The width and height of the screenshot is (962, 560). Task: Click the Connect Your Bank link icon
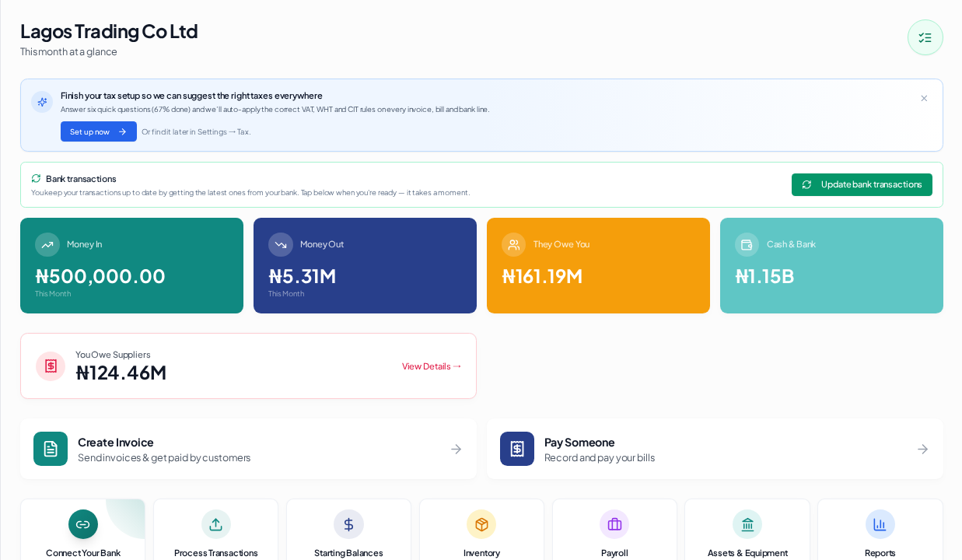tap(83, 524)
